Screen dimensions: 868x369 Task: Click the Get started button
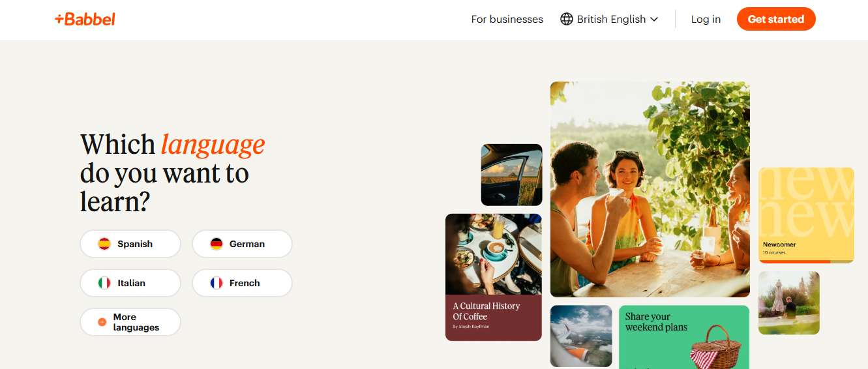(x=776, y=19)
